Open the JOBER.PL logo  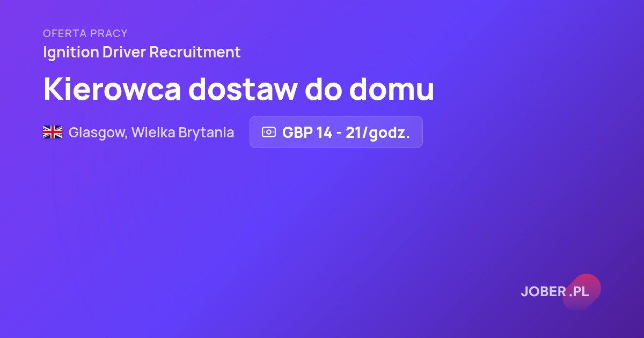pos(555,292)
